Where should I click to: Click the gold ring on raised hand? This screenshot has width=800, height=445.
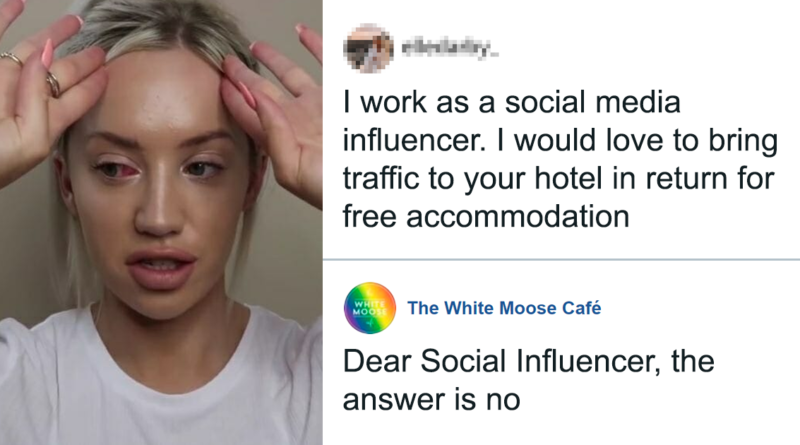53,84
